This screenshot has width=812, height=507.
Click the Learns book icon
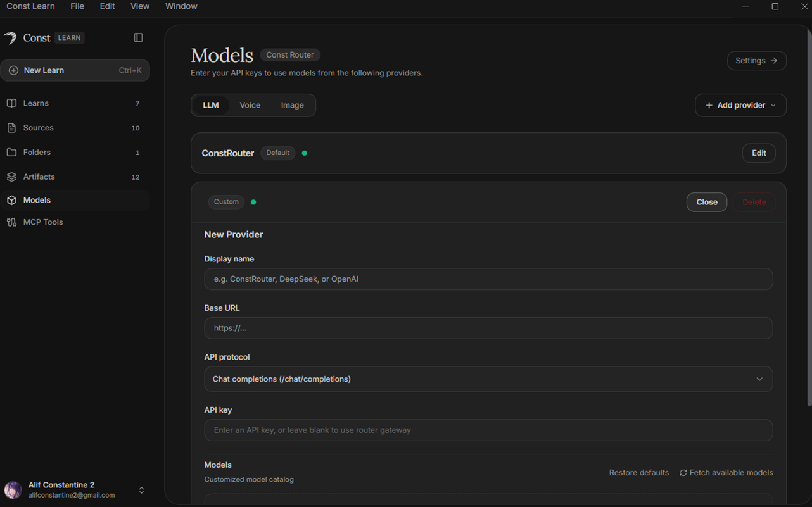[11, 103]
